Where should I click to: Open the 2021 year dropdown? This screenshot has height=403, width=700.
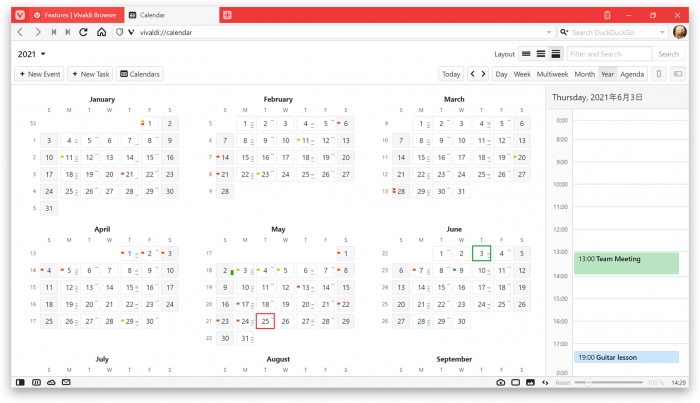[x=32, y=54]
